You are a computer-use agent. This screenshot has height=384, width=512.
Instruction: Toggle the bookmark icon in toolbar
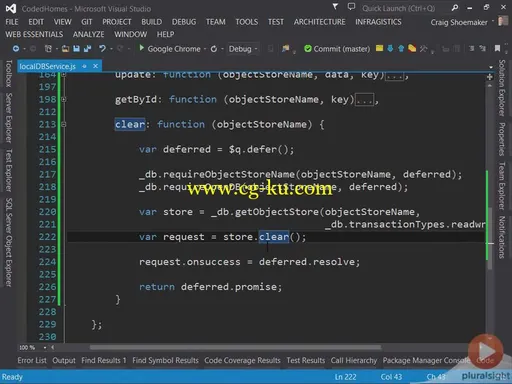497,48
